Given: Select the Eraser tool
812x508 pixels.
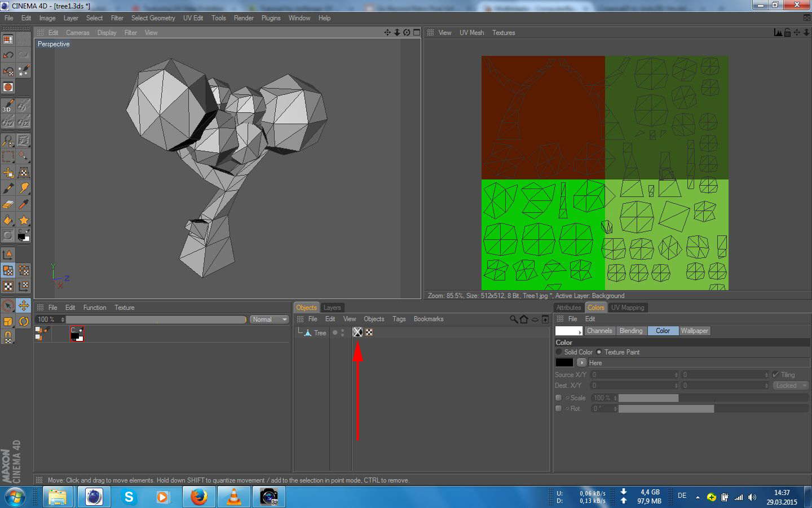Looking at the screenshot, I should [8, 204].
